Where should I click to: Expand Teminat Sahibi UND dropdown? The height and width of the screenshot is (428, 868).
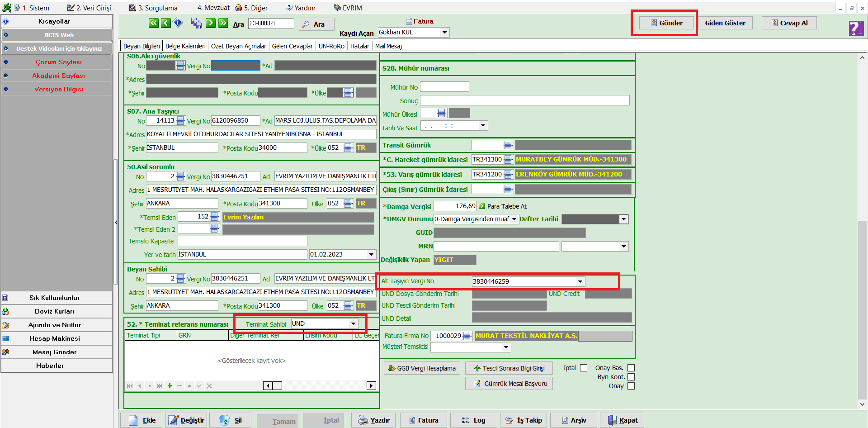point(353,324)
